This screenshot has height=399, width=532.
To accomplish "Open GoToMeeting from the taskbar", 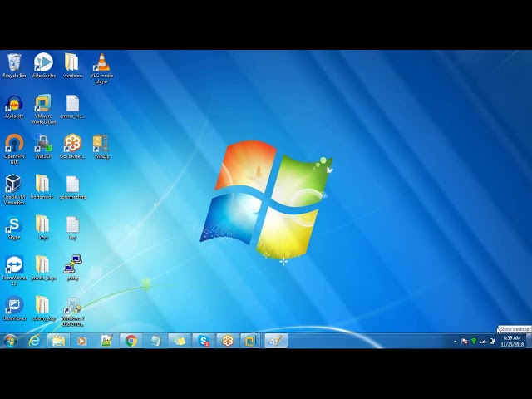I will click(x=228, y=341).
